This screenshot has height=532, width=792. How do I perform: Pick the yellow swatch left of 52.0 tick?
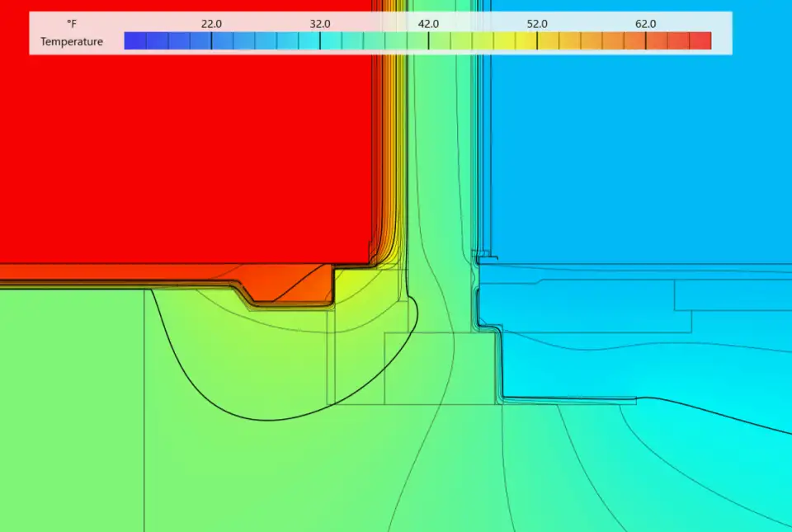tap(526, 41)
